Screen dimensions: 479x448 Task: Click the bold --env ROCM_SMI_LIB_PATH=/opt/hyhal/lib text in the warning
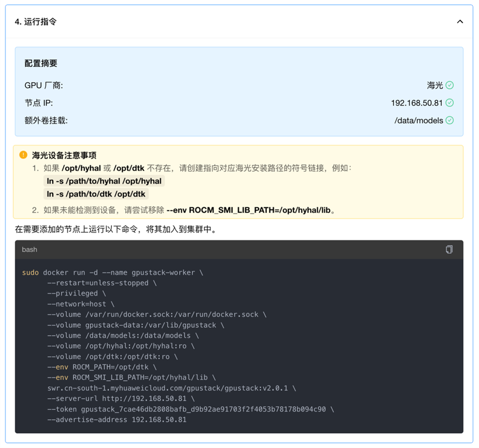[249, 210]
